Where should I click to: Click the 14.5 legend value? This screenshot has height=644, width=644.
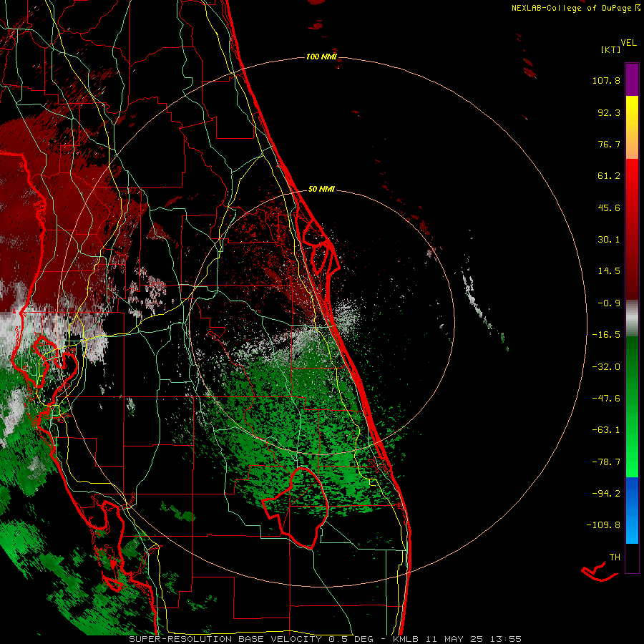tap(609, 271)
